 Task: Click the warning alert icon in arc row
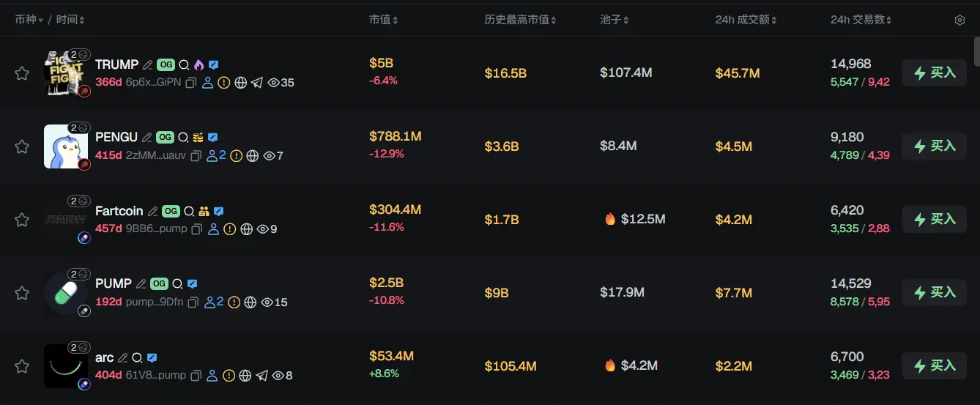coord(229,376)
